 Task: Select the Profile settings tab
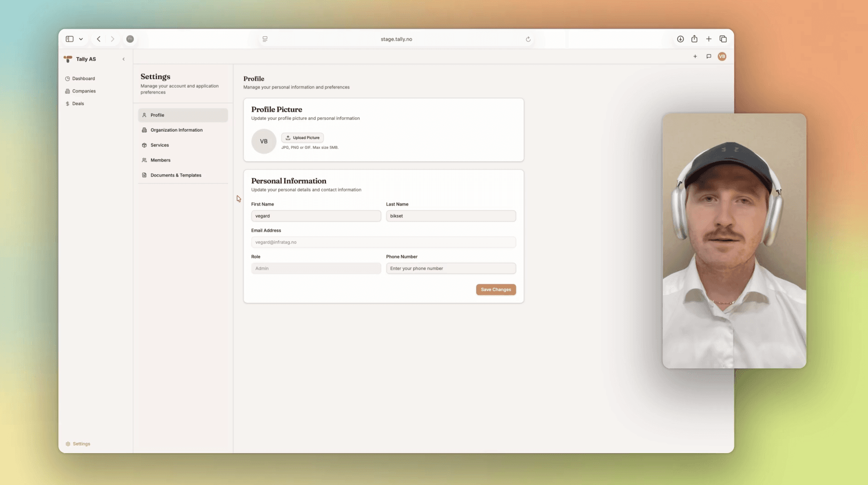click(x=183, y=115)
